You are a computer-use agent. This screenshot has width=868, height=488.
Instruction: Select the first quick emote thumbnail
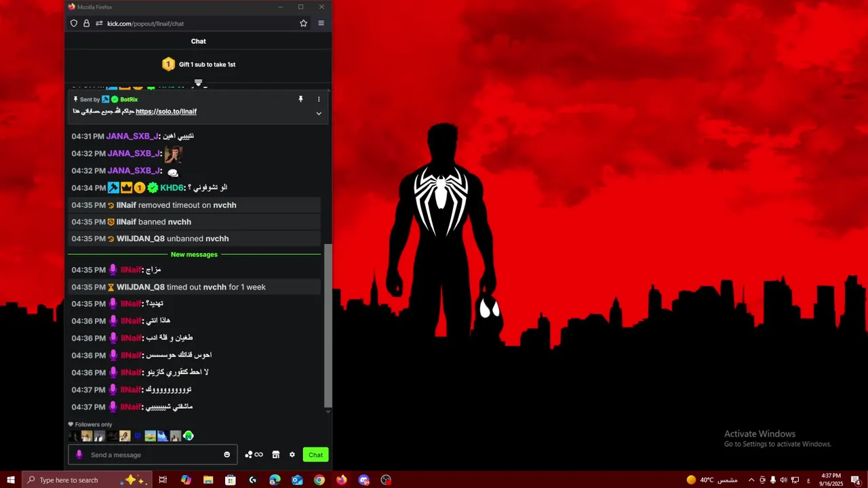[74, 436]
